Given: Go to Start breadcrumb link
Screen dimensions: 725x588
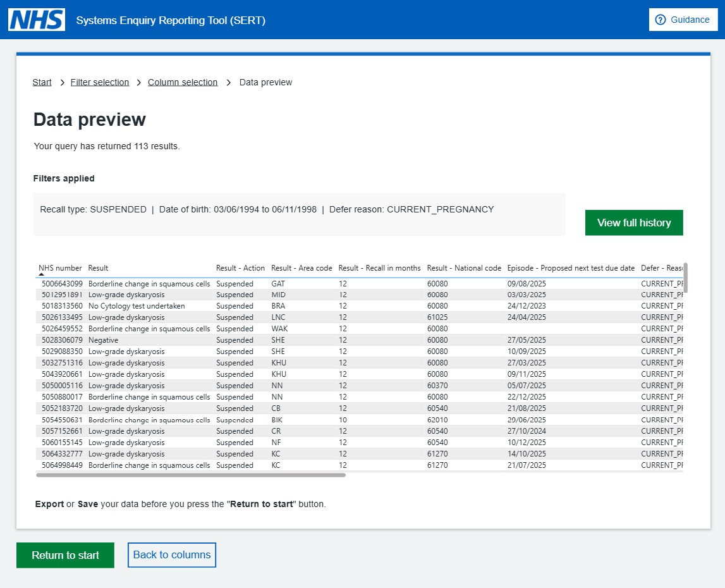Looking at the screenshot, I should (42, 82).
